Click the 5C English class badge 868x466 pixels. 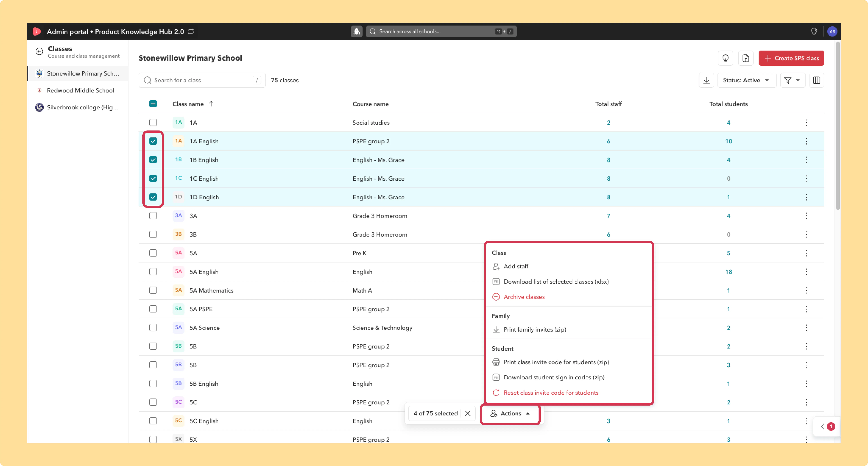click(x=178, y=421)
